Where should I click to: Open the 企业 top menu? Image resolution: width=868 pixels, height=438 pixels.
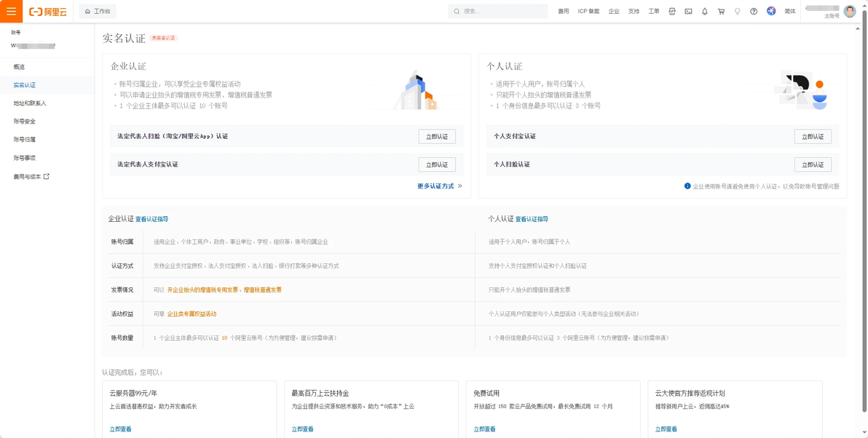(614, 11)
